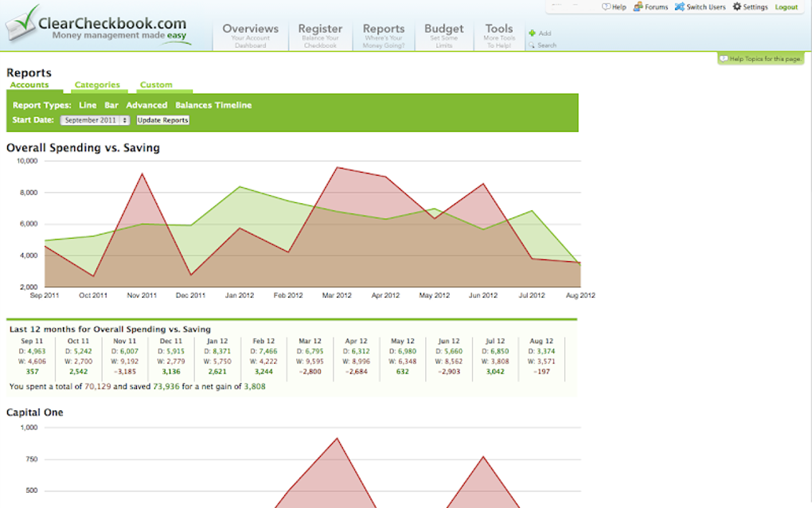Viewport: 812px width, 508px height.
Task: Click the 'Oct 11' column header
Action: pyautogui.click(x=78, y=342)
